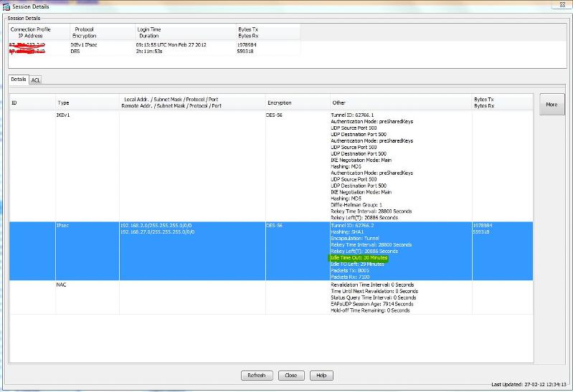Click Connection Profile column header
Image resolution: width=573 pixels, height=392 pixels.
(39, 32)
